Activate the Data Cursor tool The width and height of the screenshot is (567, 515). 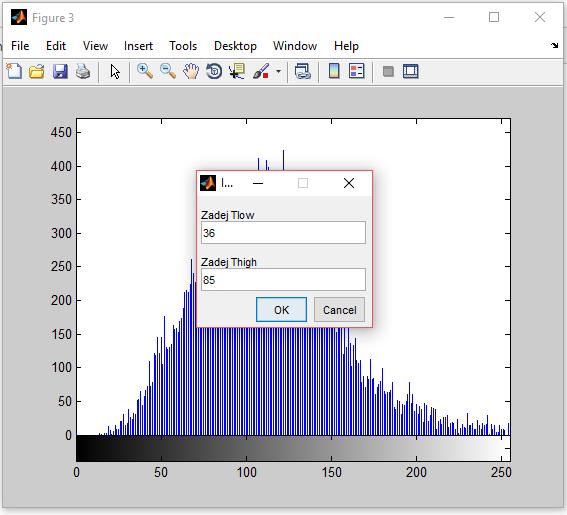click(x=237, y=71)
